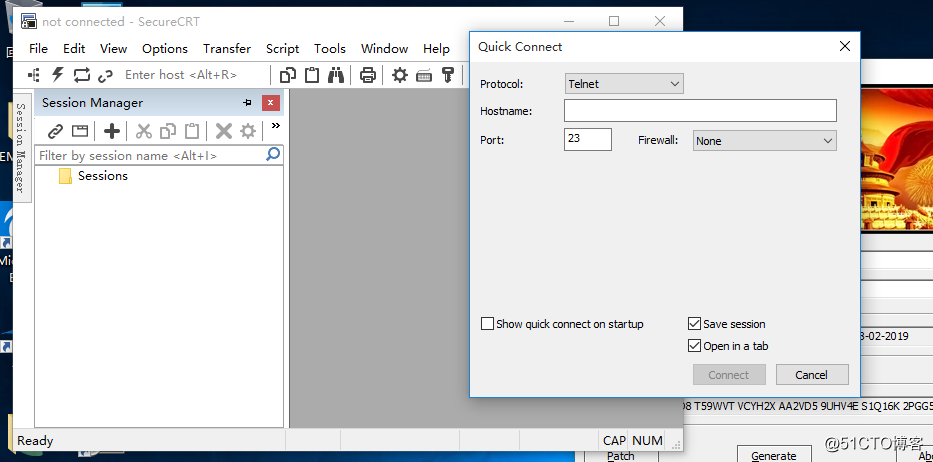Click Patch button in background window
This screenshot has width=933, height=462.
coord(620,455)
